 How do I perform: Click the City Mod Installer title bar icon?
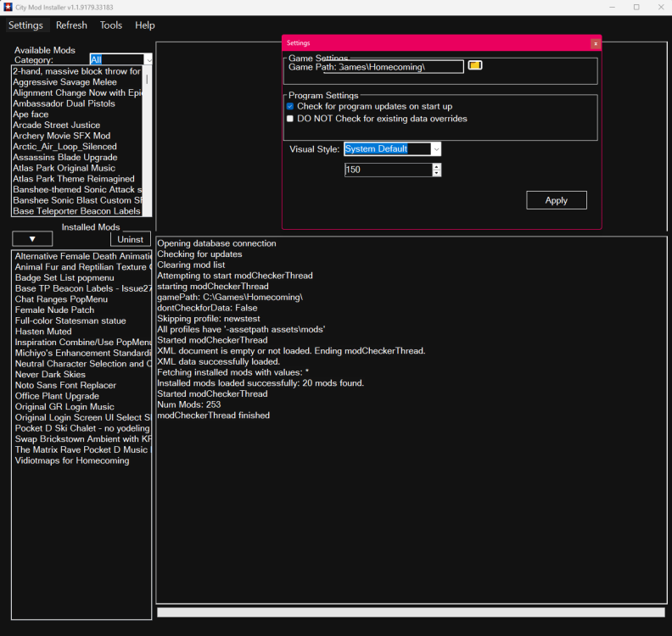pos(8,7)
